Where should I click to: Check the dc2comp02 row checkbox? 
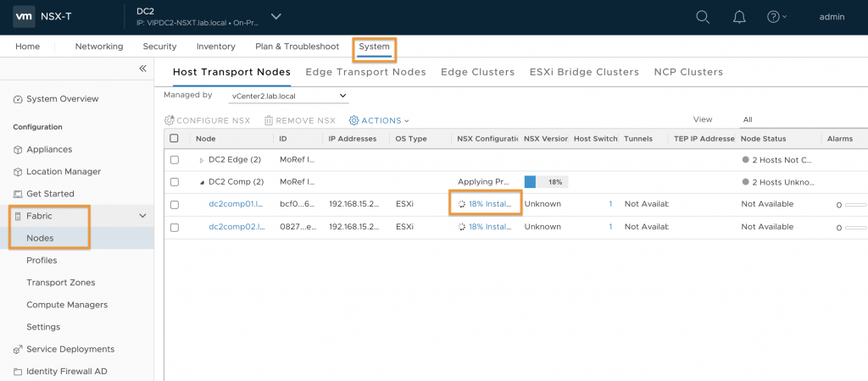tap(175, 227)
